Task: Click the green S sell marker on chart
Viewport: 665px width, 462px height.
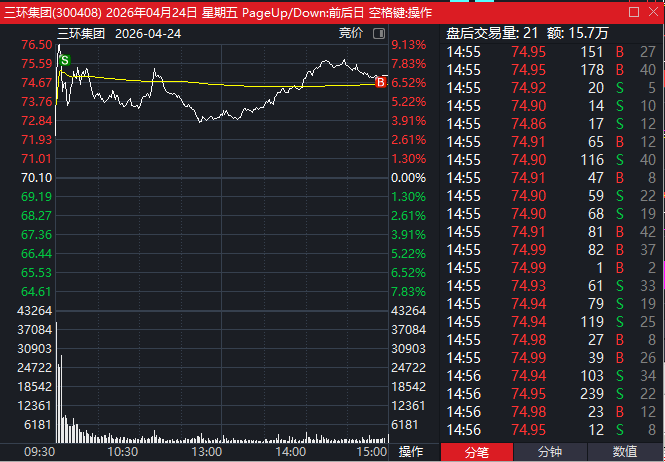Action: [65, 60]
